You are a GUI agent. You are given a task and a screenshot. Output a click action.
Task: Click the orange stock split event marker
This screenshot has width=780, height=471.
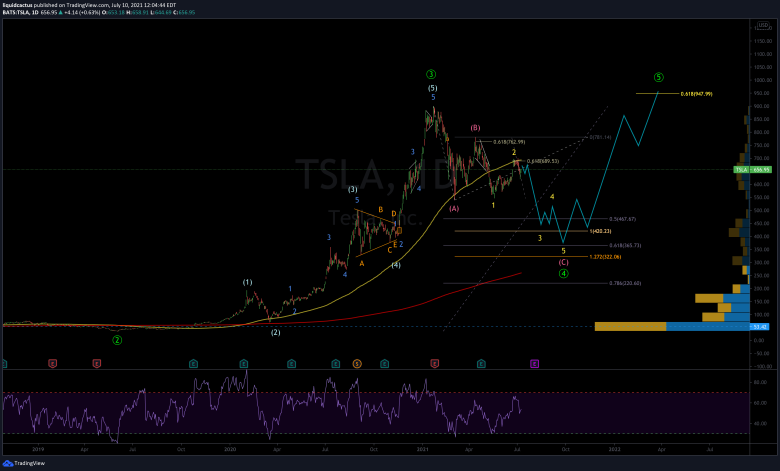coord(357,364)
